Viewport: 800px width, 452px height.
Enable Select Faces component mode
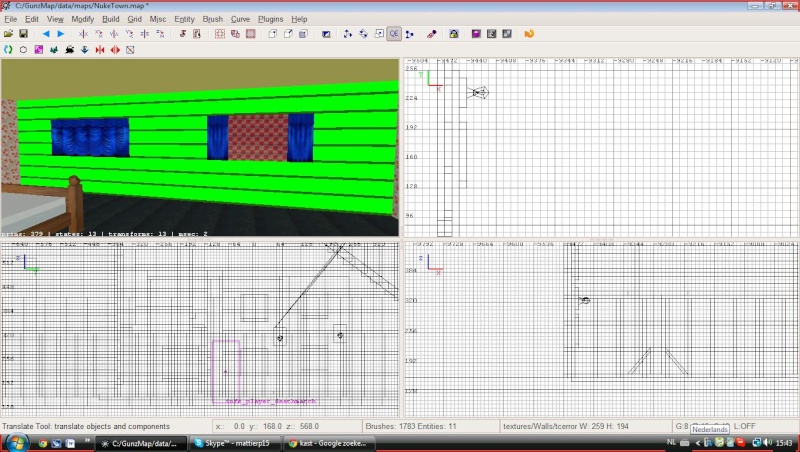click(x=304, y=34)
